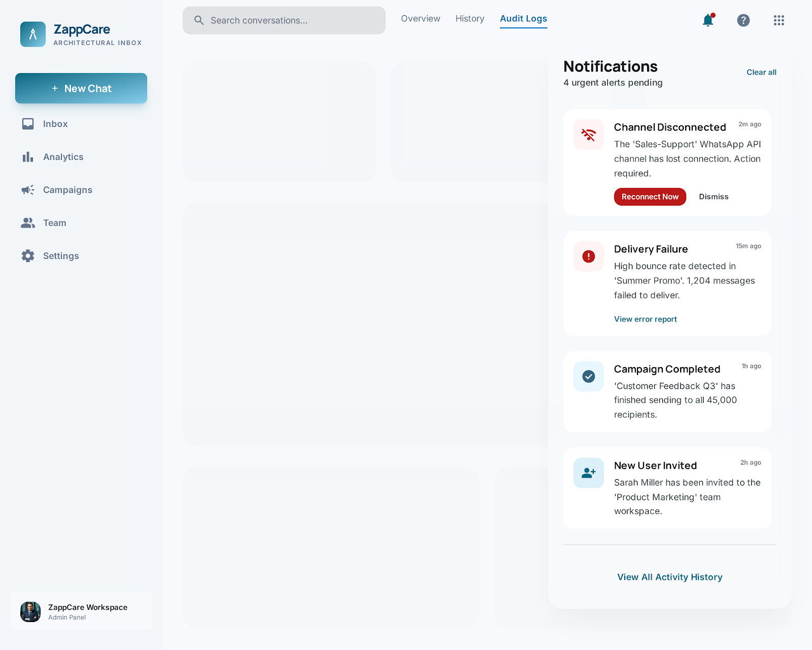The image size is (812, 650).
Task: Open the View error report link
Action: (x=646, y=319)
